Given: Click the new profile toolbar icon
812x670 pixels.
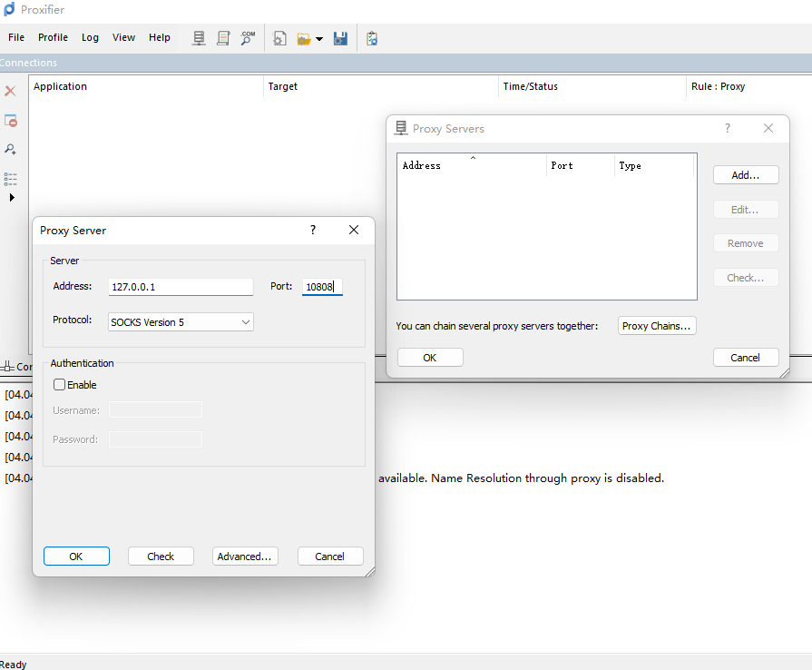Looking at the screenshot, I should (279, 38).
